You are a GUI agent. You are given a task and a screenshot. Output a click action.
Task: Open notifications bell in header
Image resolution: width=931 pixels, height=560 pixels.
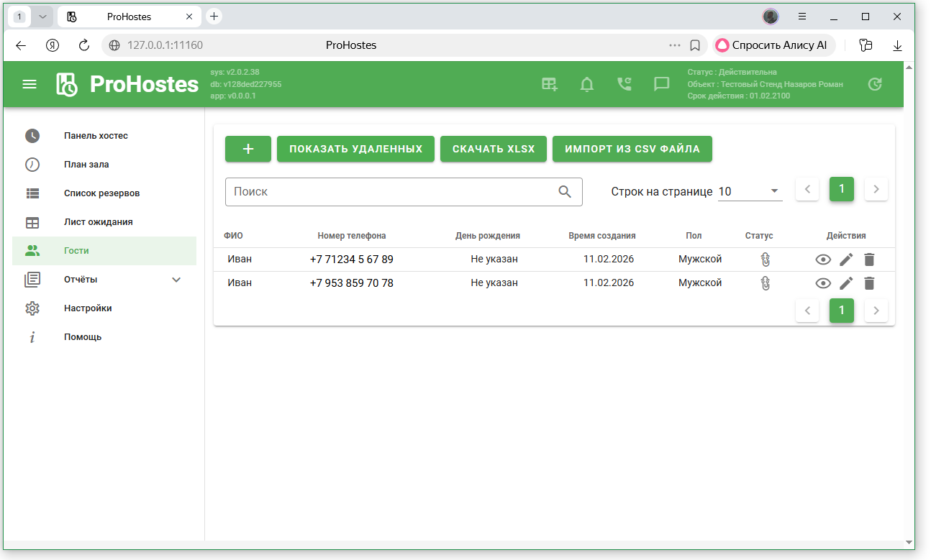pos(587,84)
